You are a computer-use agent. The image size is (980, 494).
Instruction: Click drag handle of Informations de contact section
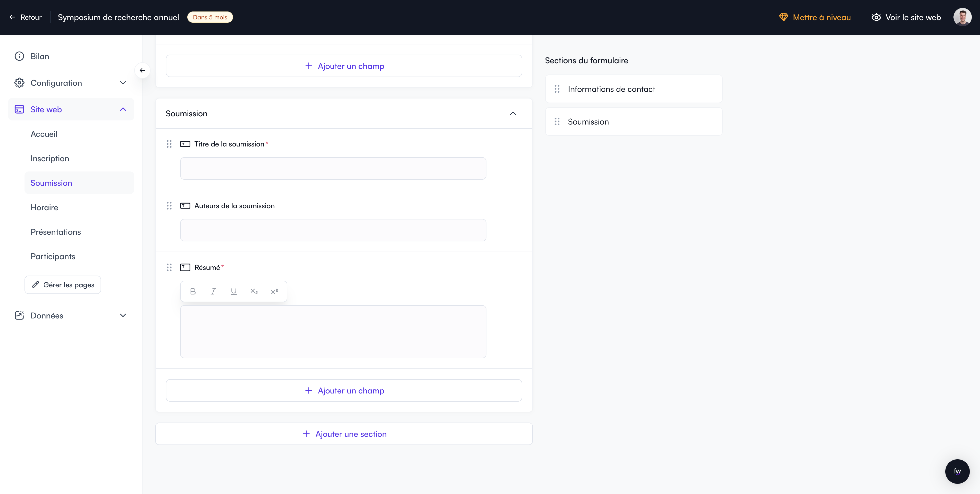[557, 89]
